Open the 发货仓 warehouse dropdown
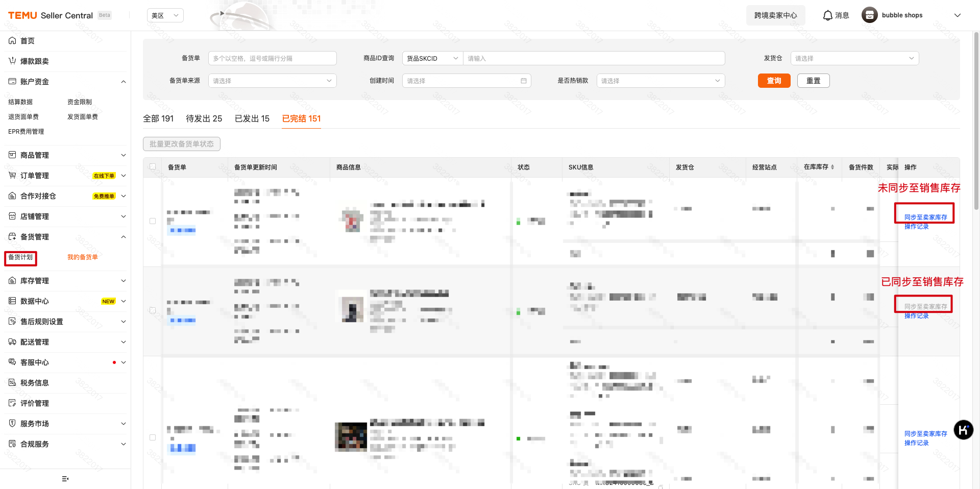 [854, 58]
